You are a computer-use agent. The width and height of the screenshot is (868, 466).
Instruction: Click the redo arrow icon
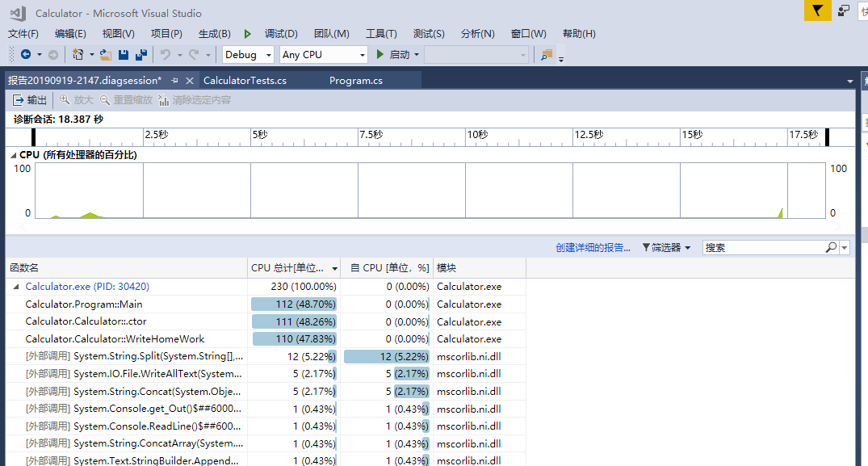point(194,54)
